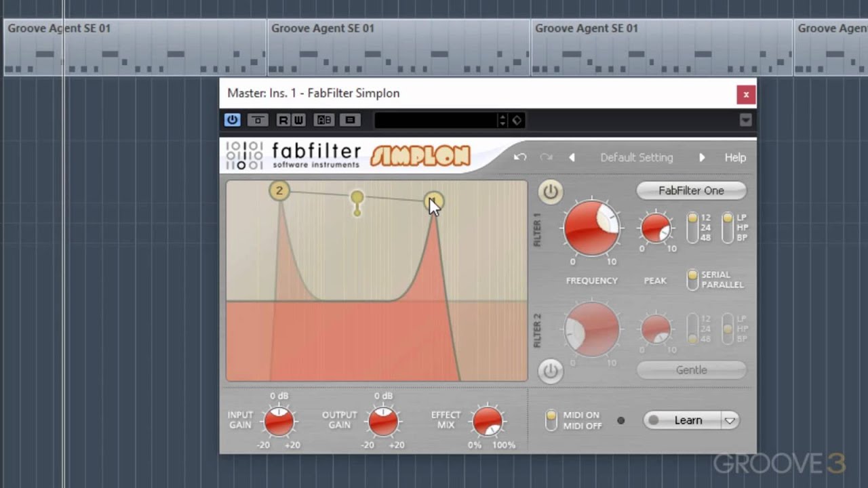868x488 pixels.
Task: Click the Input Gain knob
Action: (x=279, y=422)
